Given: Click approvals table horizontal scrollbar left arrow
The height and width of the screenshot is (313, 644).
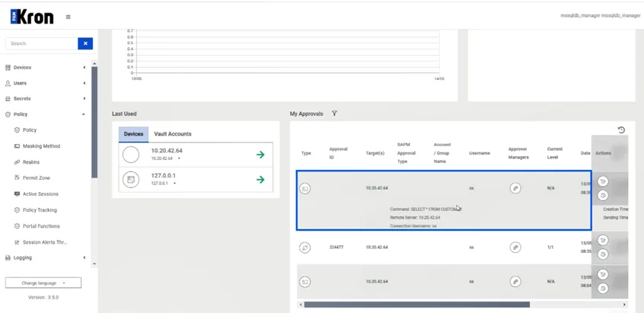Looking at the screenshot, I should click(301, 305).
